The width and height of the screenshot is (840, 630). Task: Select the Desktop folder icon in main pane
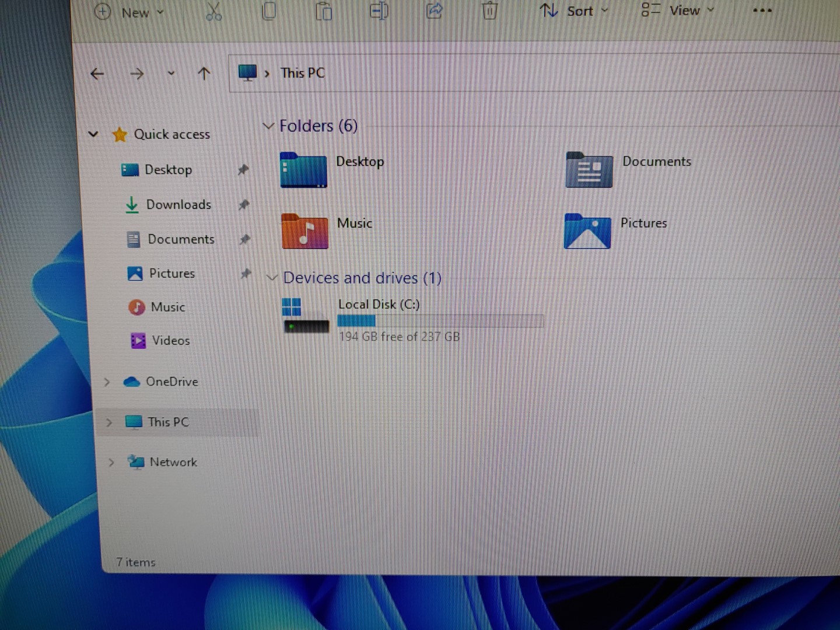(303, 170)
